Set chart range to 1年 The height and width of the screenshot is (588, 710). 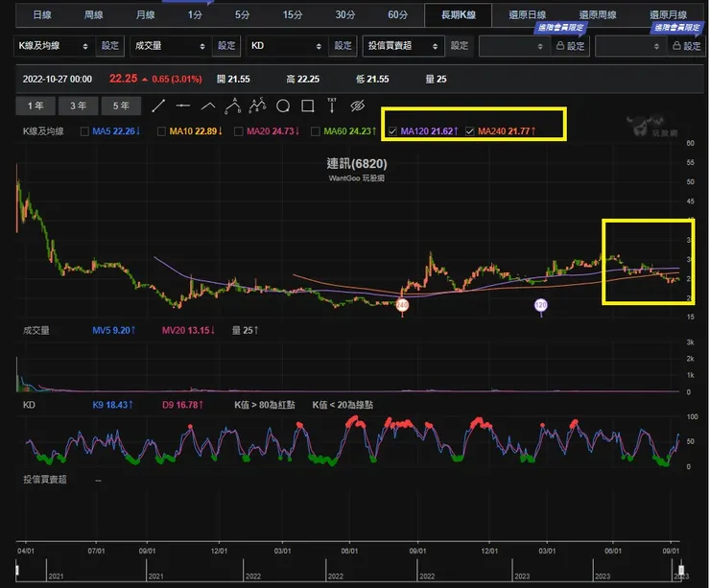(x=35, y=106)
